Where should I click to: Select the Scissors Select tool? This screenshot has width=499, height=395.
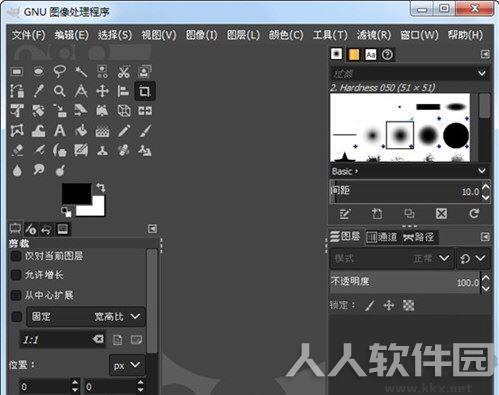point(123,71)
